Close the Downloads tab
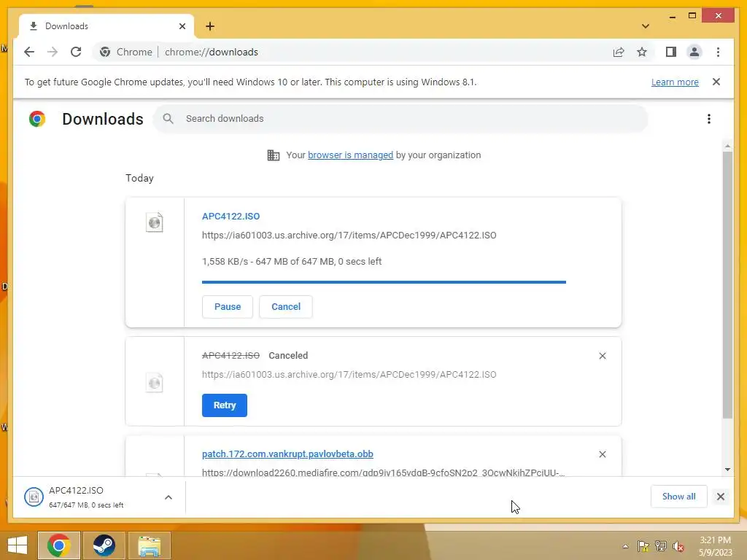Screen dimensions: 747x560 pyautogui.click(x=182, y=26)
